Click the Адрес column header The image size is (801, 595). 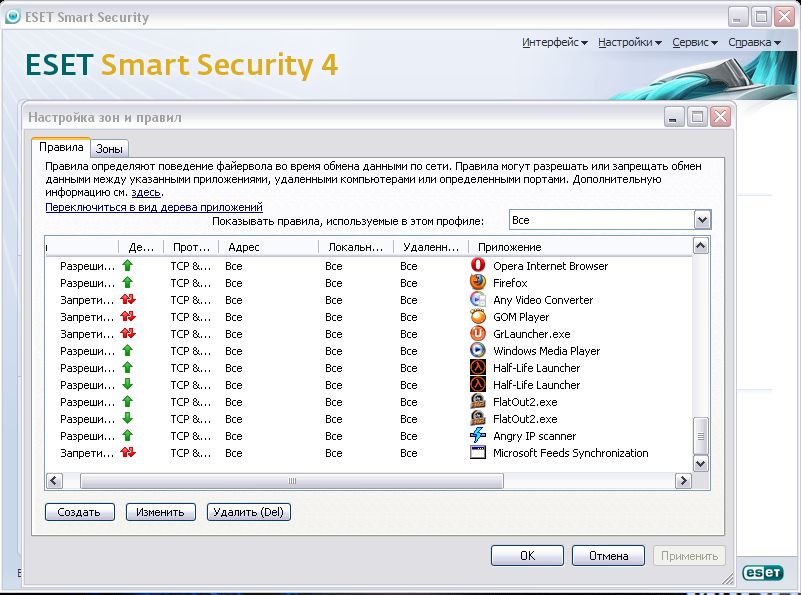[268, 247]
